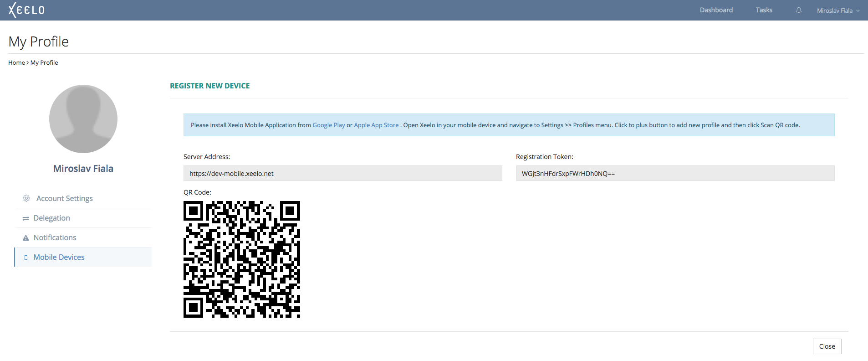Open the notifications bell icon
868x361 pixels.
pos(799,10)
